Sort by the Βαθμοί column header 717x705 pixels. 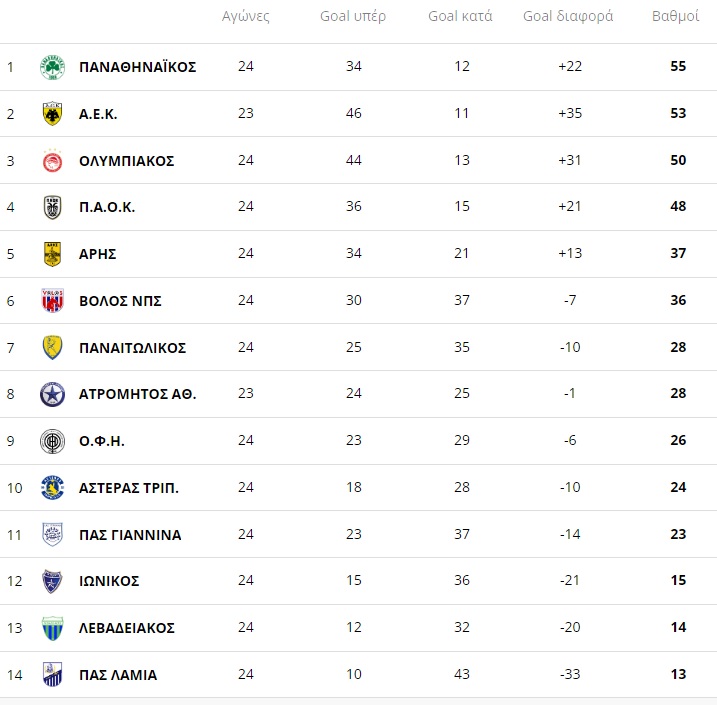pos(675,16)
